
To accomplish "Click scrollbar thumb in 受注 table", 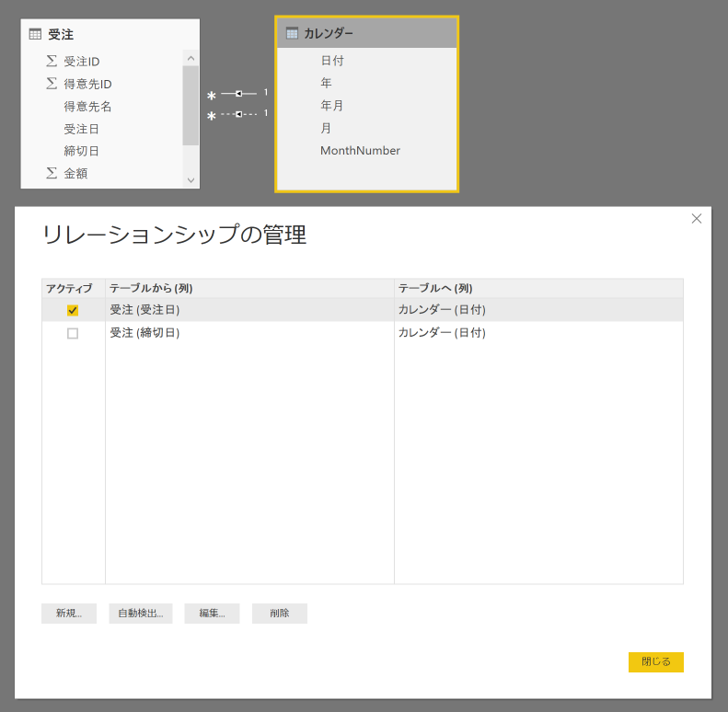I will 191,106.
